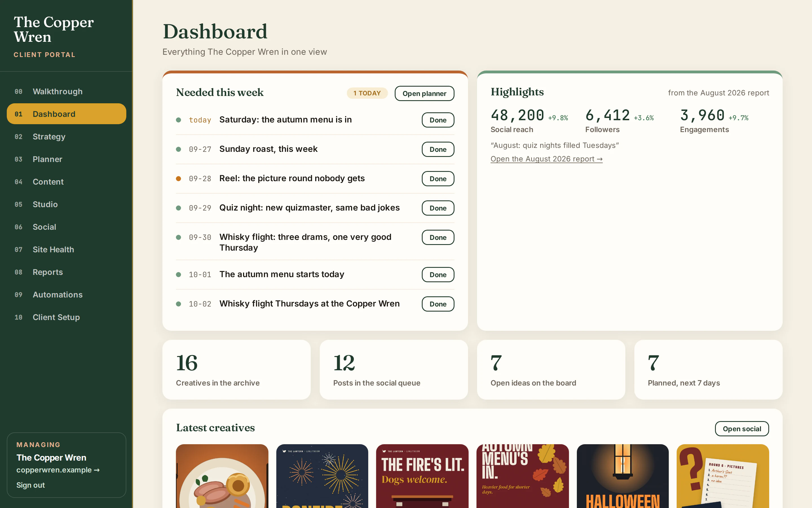Open Reports in the sidebar

(67, 272)
